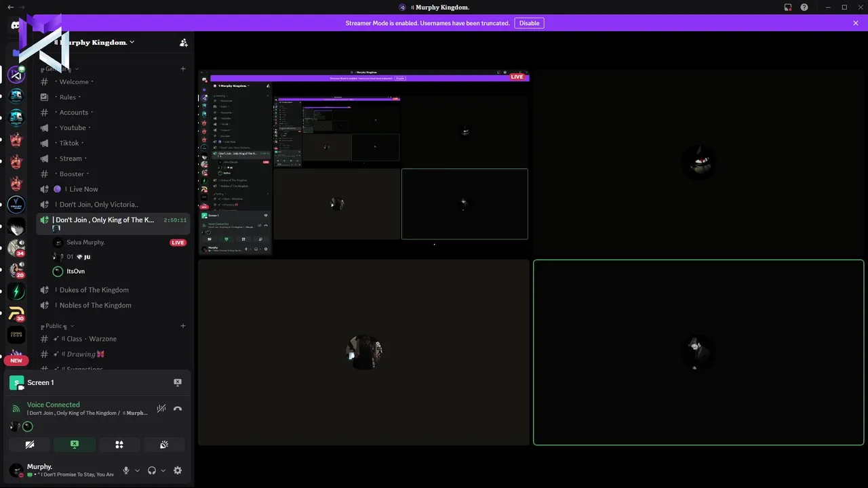Click the LIVE badge next to Selva Murphy.
This screenshot has width=868, height=488.
pos(178,243)
